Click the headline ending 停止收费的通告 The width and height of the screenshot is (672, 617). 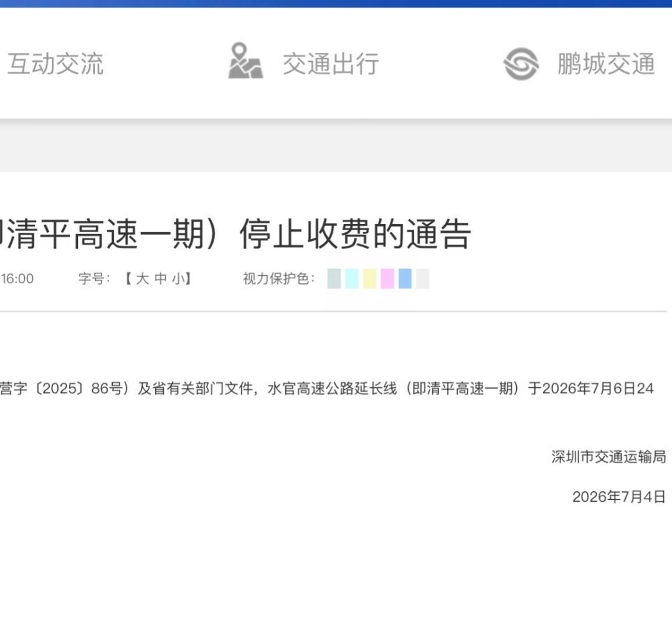click(x=235, y=234)
